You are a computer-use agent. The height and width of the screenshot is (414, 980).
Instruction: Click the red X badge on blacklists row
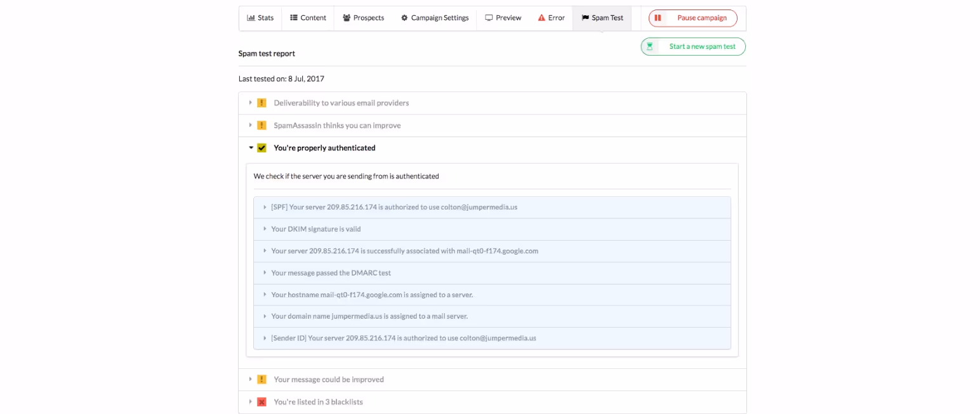[x=262, y=401]
